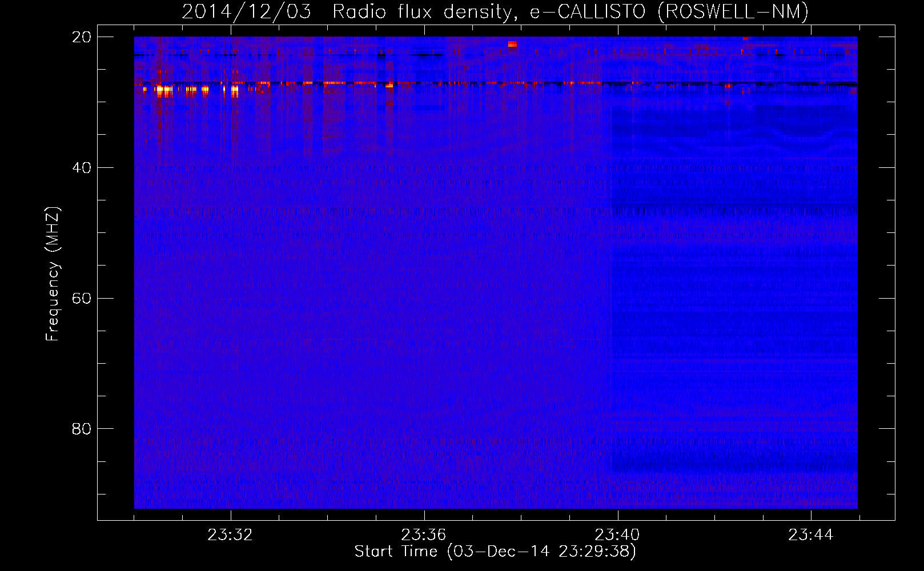
Task: Click the 60 frequency tick label
Action: click(81, 299)
